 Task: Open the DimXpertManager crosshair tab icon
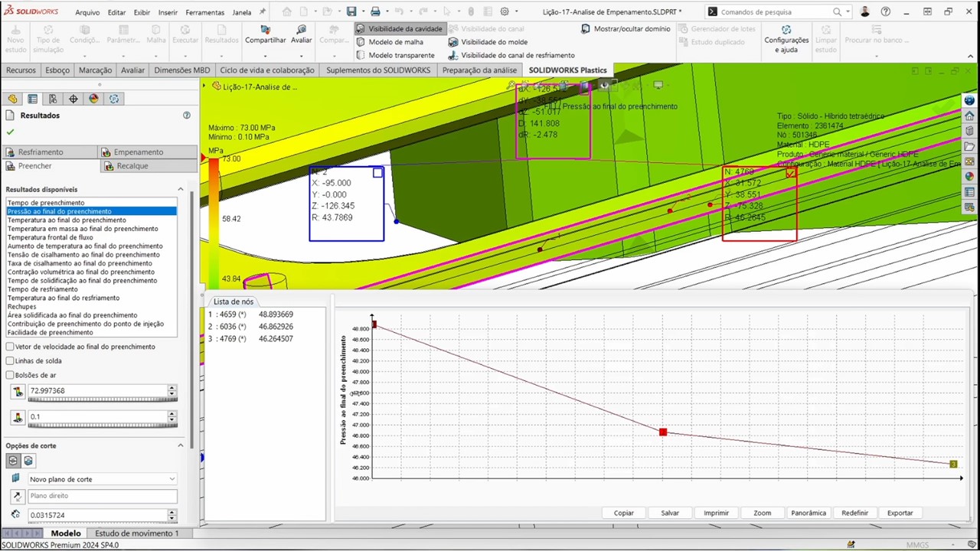[73, 99]
